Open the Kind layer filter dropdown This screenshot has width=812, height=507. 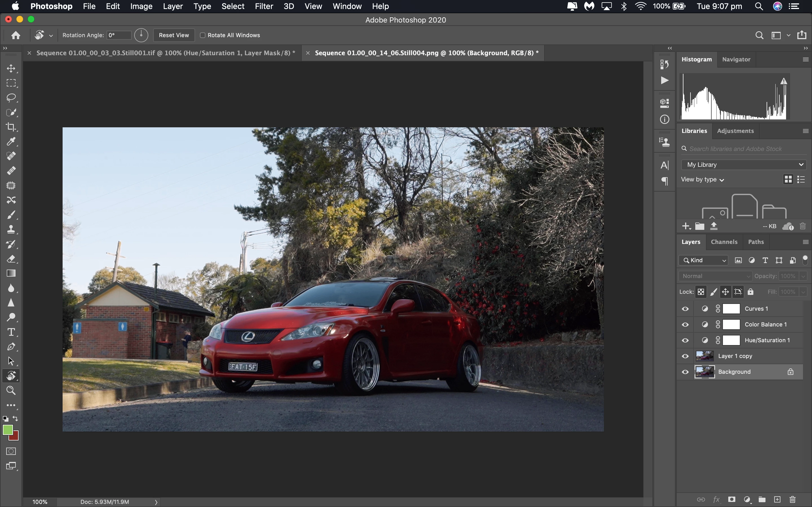(x=703, y=260)
